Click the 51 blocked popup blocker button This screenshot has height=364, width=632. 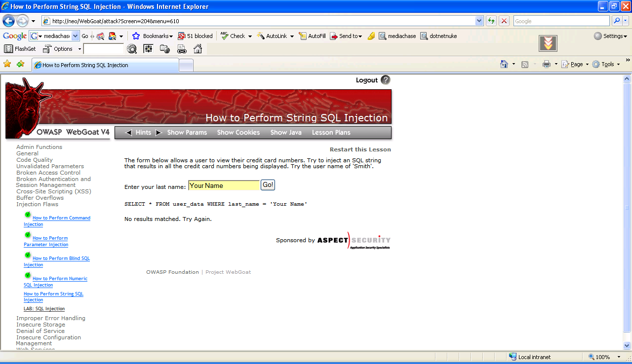[x=195, y=36]
